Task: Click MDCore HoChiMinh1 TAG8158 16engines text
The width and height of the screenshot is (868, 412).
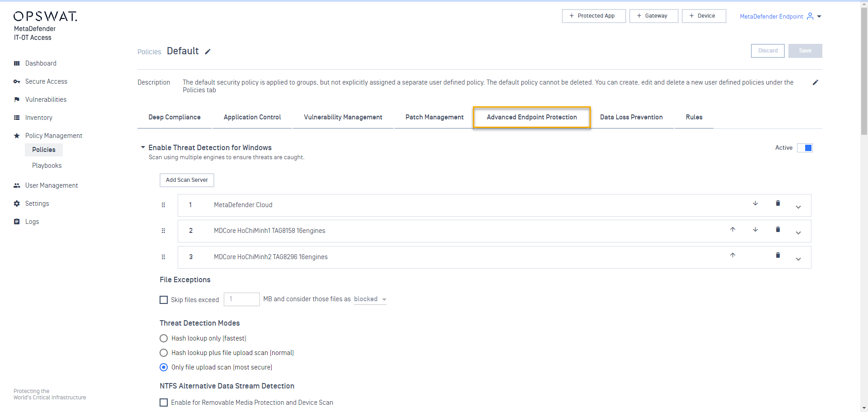Action: [269, 231]
